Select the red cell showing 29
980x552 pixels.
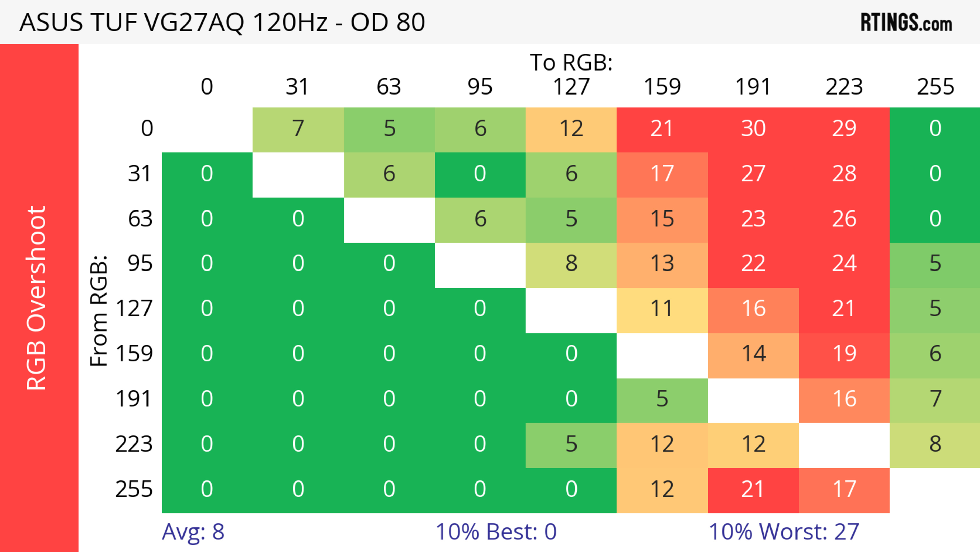tap(844, 129)
